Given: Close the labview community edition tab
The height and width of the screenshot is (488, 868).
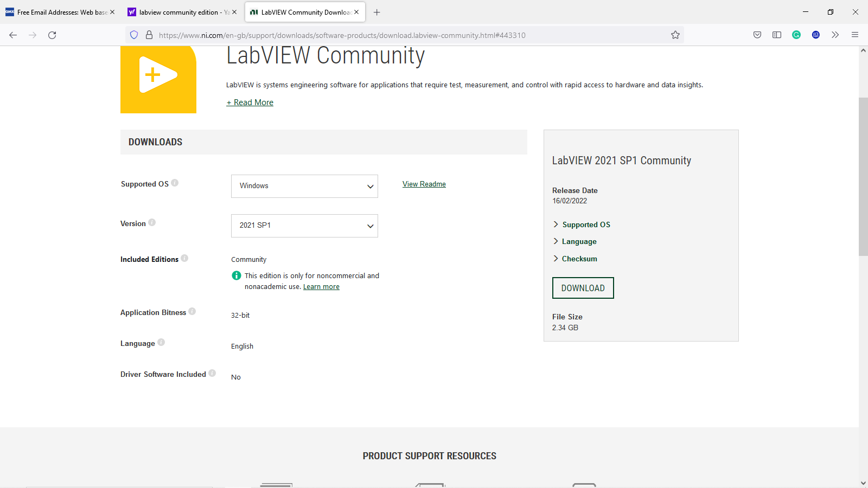Looking at the screenshot, I should (234, 12).
